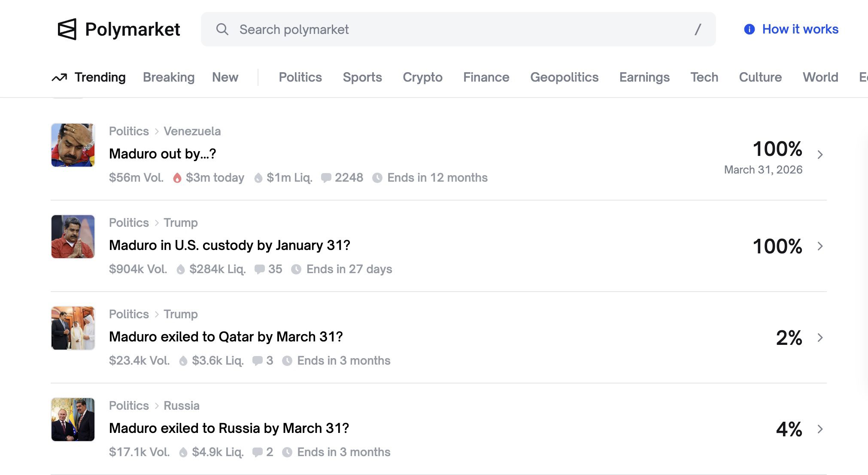Click the 4% odds for Russia market

pos(789,429)
